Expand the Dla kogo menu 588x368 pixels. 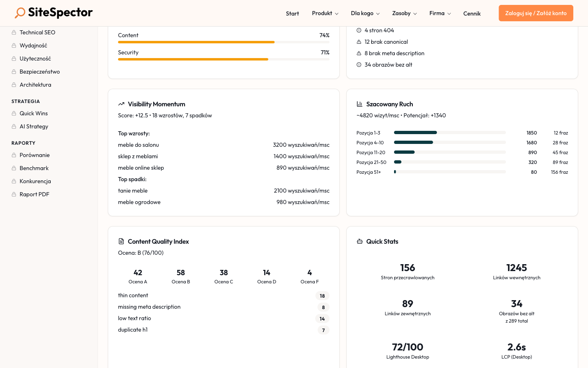click(x=365, y=13)
